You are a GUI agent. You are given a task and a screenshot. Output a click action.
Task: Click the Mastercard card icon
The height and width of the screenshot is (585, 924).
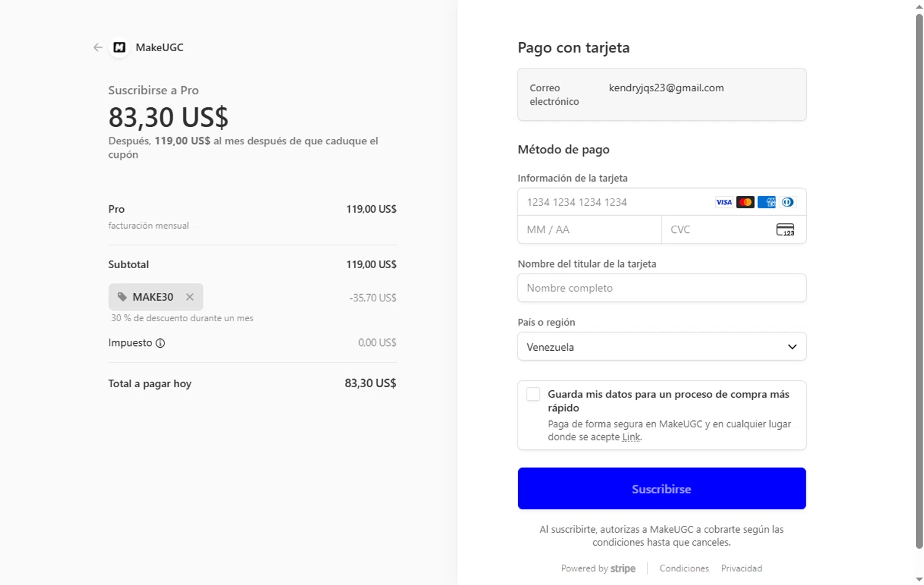(745, 202)
